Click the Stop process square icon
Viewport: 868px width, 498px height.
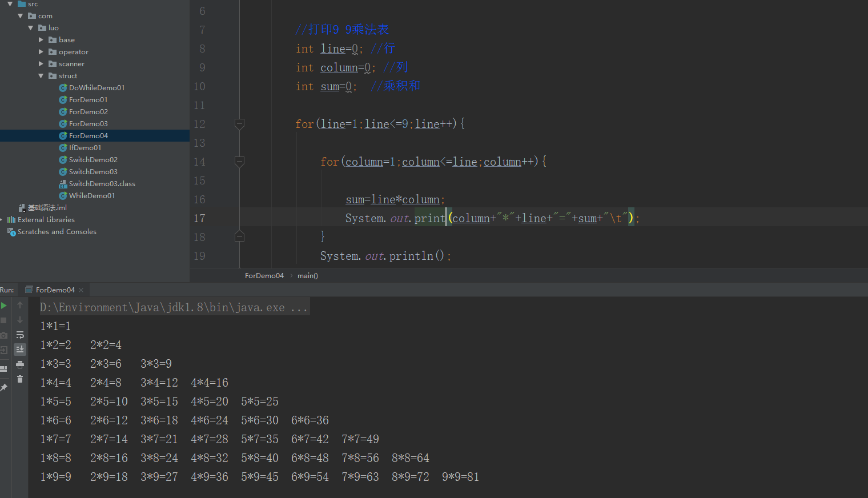pyautogui.click(x=4, y=320)
